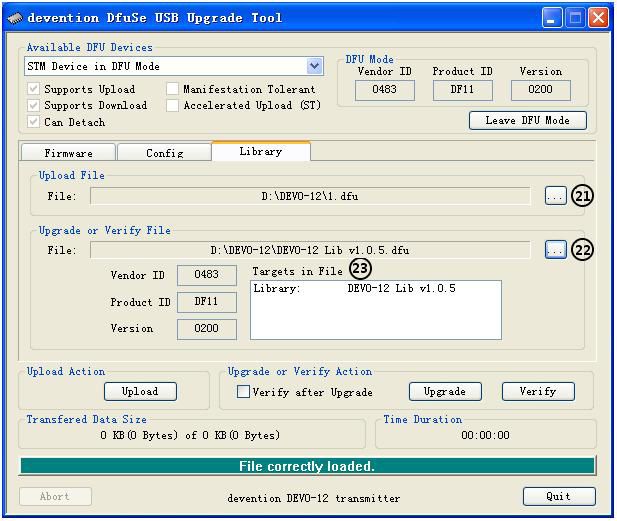This screenshot has width=617, height=521.
Task: Click the Upload button
Action: pyautogui.click(x=140, y=392)
